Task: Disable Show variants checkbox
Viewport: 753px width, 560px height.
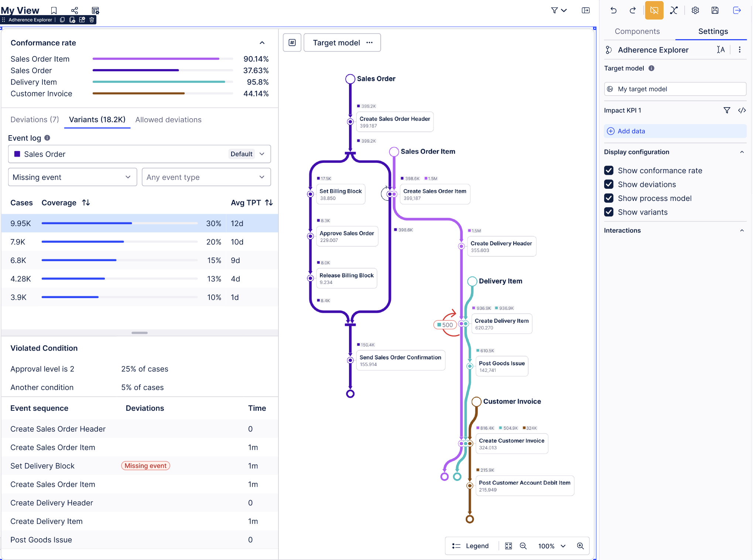Action: tap(609, 212)
